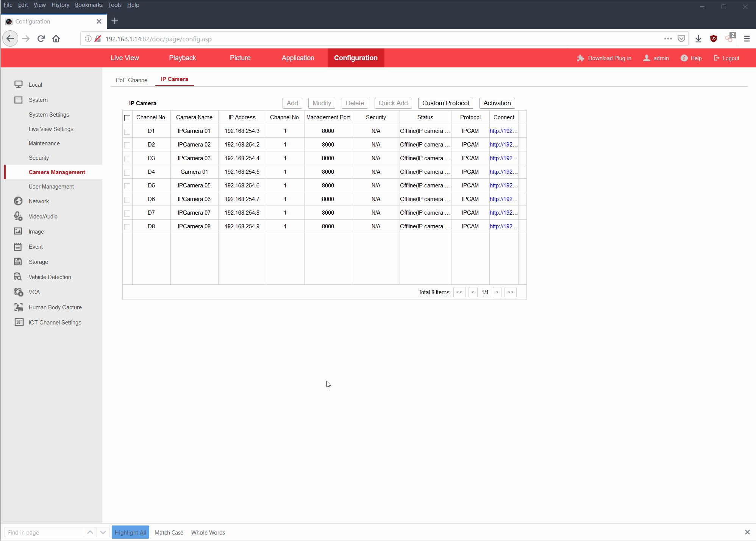Go to the last page of results
The height and width of the screenshot is (541, 756).
[510, 292]
